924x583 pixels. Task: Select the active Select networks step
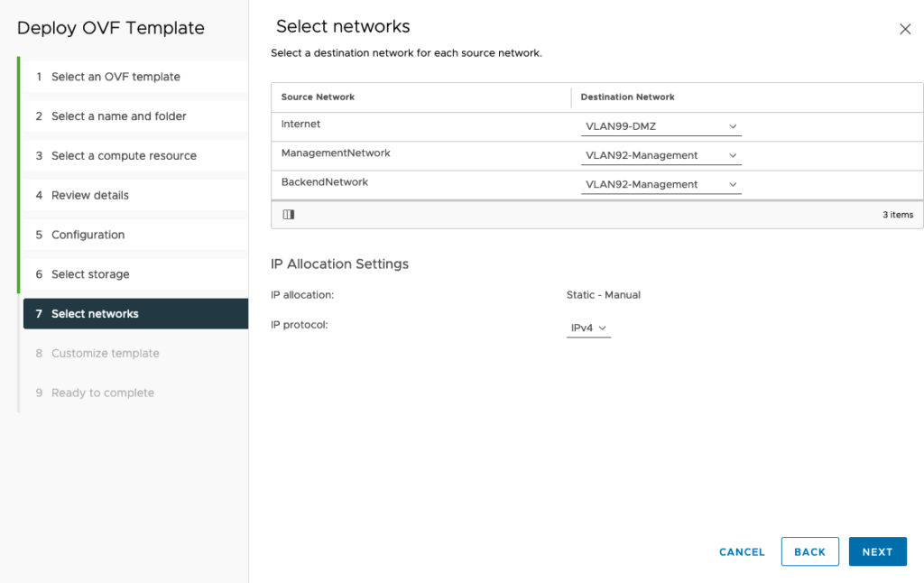[x=95, y=314]
